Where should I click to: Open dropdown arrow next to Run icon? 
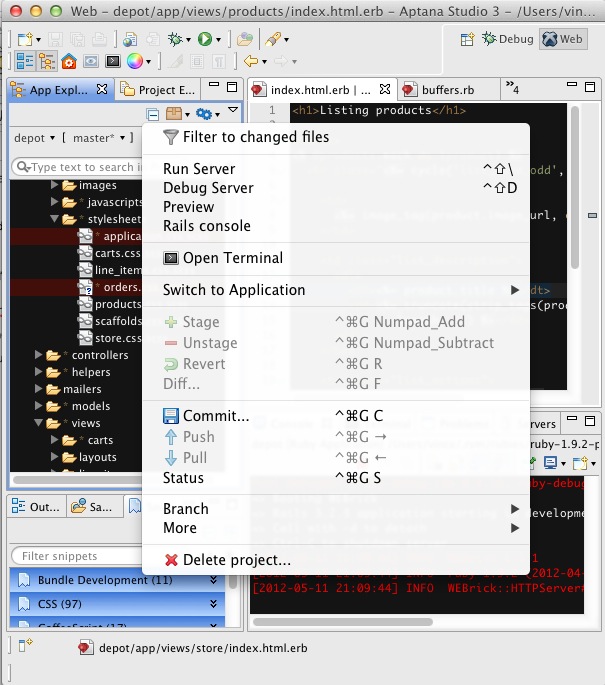[x=218, y=40]
